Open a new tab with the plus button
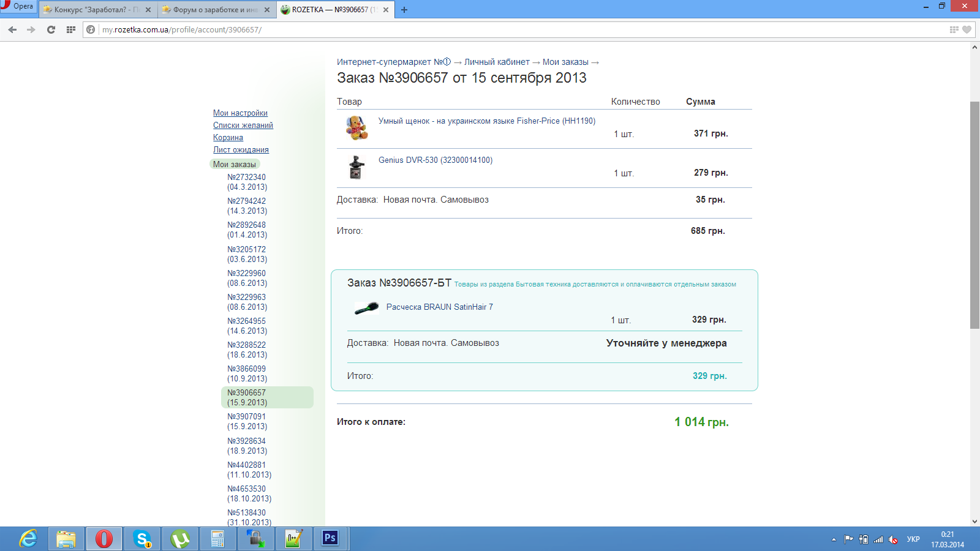 [x=404, y=10]
